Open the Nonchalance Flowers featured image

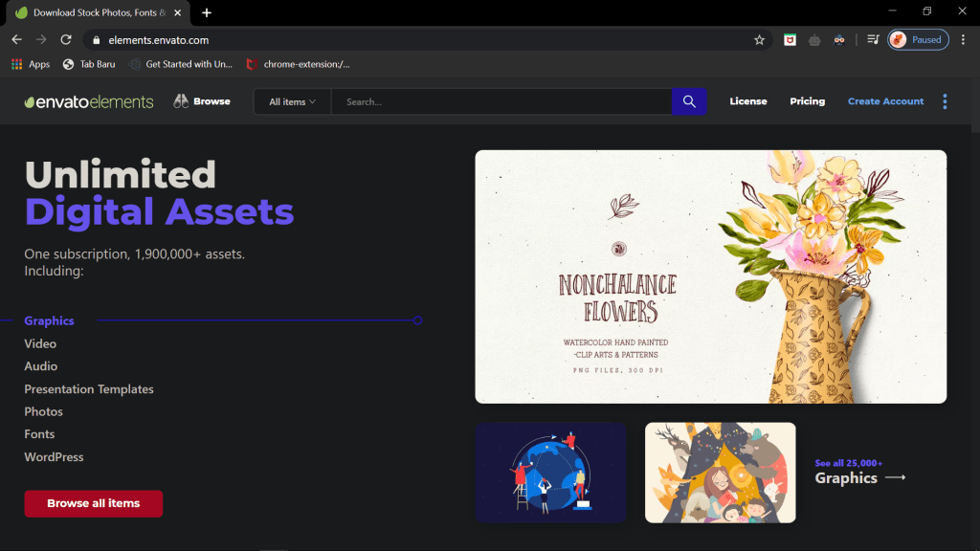(710, 276)
